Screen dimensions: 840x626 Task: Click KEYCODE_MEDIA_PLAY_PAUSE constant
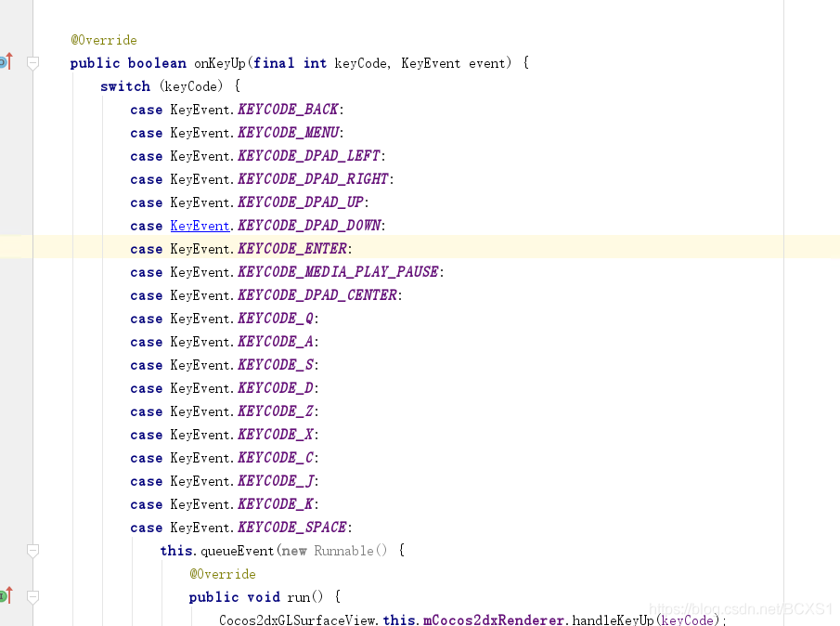338,272
